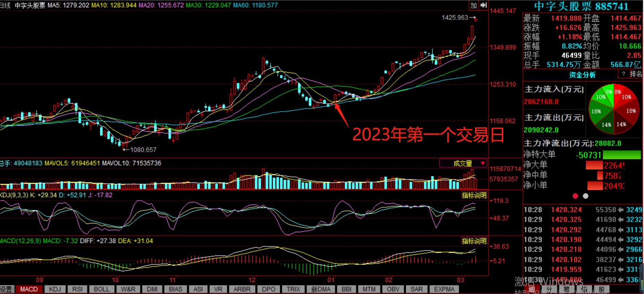Click the 1425.963 high price marker
The width and height of the screenshot is (644, 294).
coord(455,17)
